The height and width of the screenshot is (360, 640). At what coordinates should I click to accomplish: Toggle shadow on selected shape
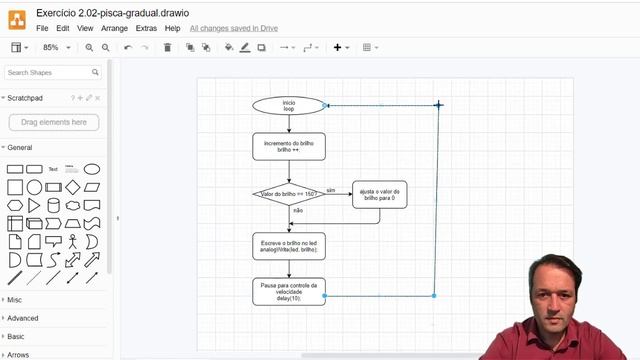pyautogui.click(x=262, y=48)
